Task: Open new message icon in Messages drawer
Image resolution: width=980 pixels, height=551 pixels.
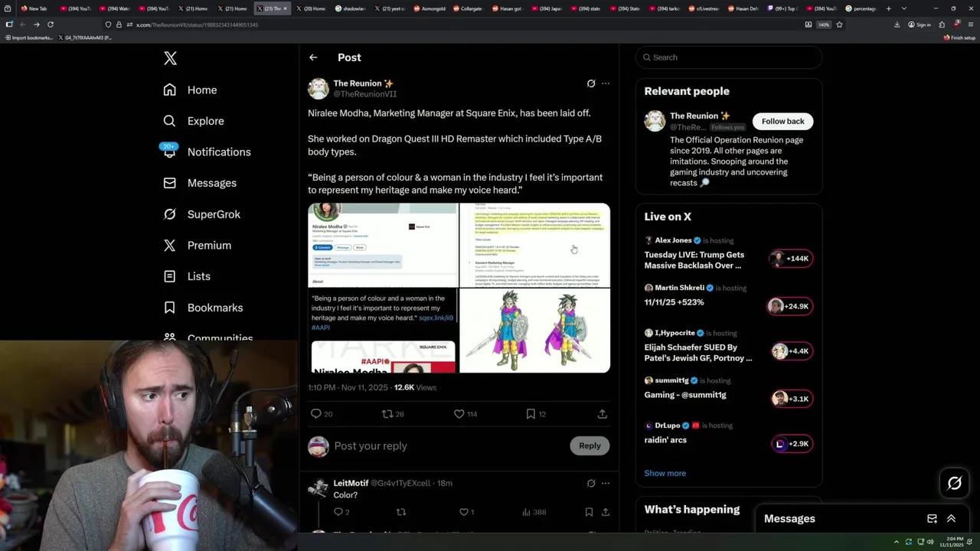Action: click(932, 519)
